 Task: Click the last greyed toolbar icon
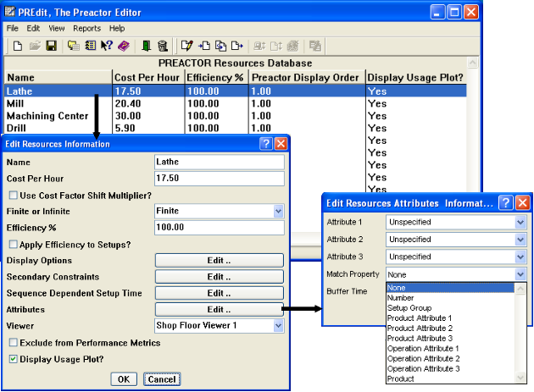click(x=315, y=46)
